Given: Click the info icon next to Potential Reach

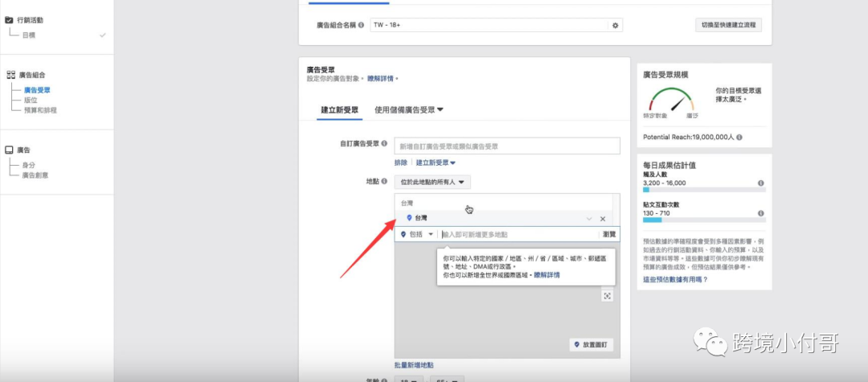Looking at the screenshot, I should pyautogui.click(x=739, y=138).
